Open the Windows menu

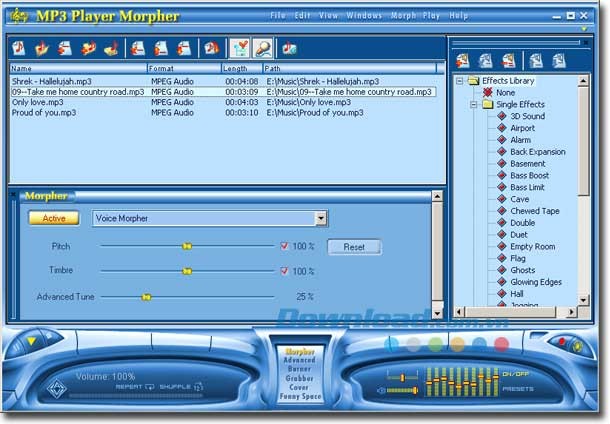[x=365, y=16]
